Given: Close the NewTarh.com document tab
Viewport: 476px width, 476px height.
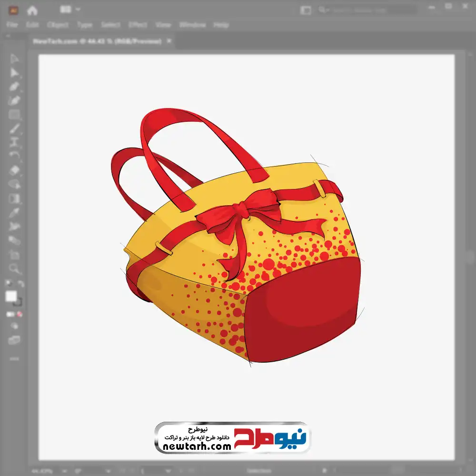Looking at the screenshot, I should pos(169,41).
